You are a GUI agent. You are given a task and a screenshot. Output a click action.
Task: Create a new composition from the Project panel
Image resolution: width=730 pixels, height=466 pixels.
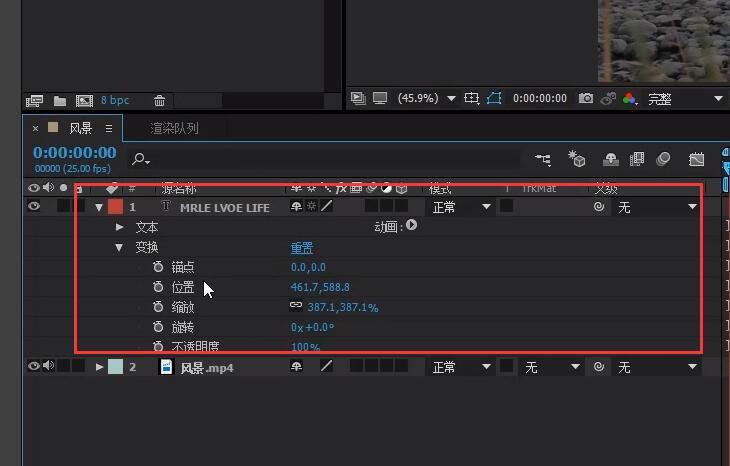84,101
